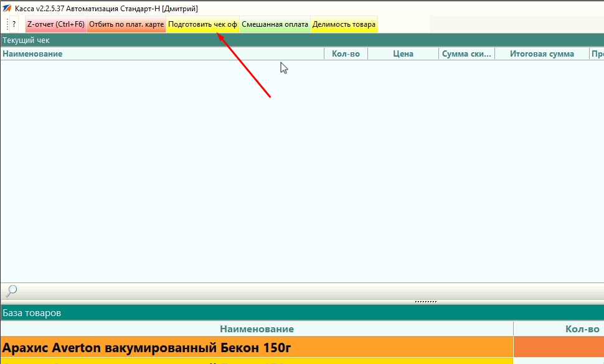Sort current receipt by Наименование column
This screenshot has width=604, height=364.
click(162, 54)
